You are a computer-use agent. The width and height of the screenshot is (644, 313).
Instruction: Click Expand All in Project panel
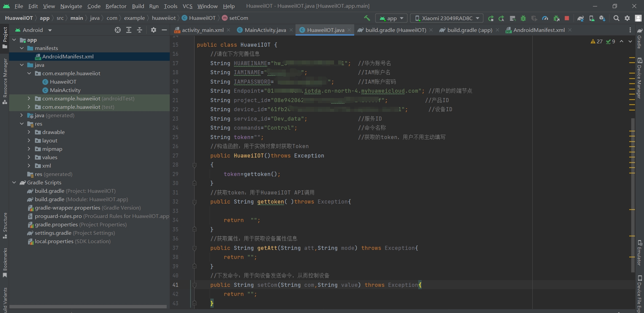(x=129, y=30)
